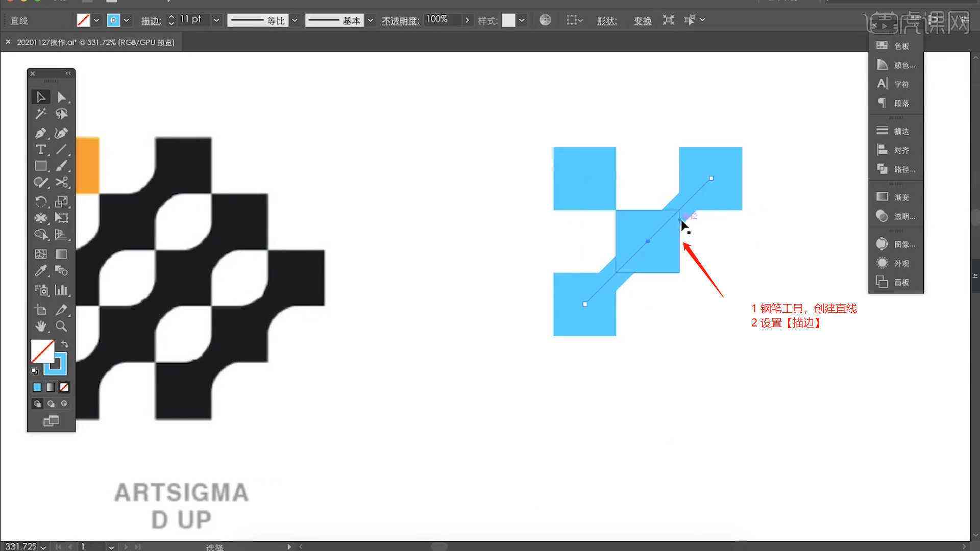Viewport: 980px width, 551px height.
Task: Select the Hand tool
Action: point(40,327)
